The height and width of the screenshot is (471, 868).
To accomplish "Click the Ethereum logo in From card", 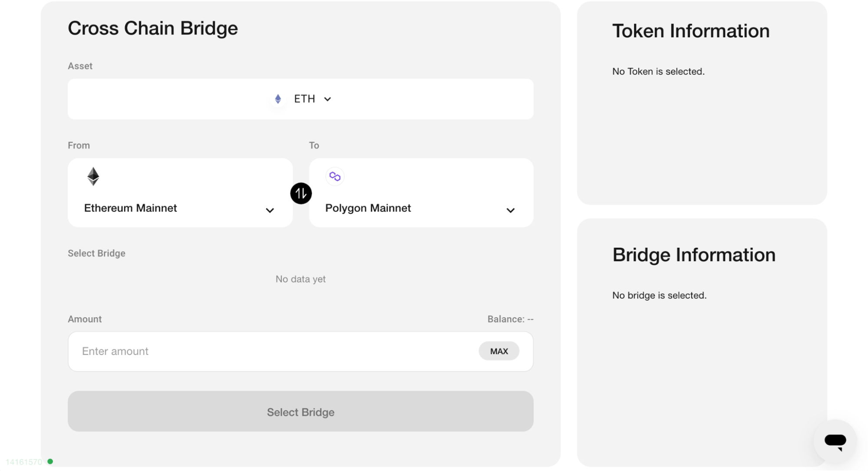I will (x=93, y=176).
